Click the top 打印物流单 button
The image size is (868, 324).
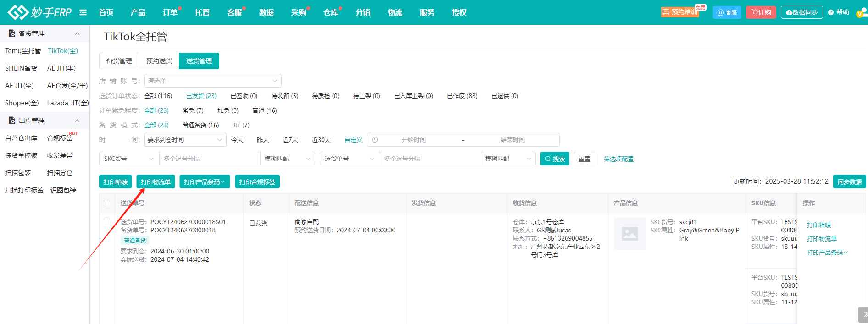point(156,181)
